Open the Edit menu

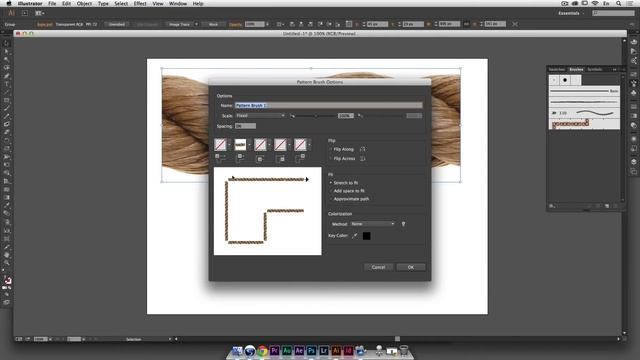coord(66,3)
